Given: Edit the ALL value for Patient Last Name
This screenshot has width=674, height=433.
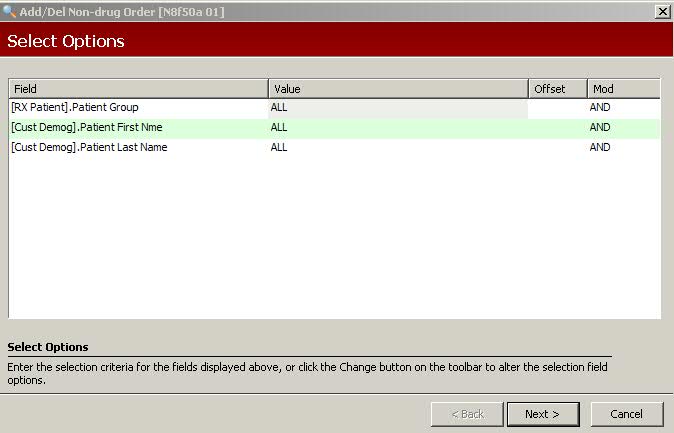Looking at the screenshot, I should [398, 147].
